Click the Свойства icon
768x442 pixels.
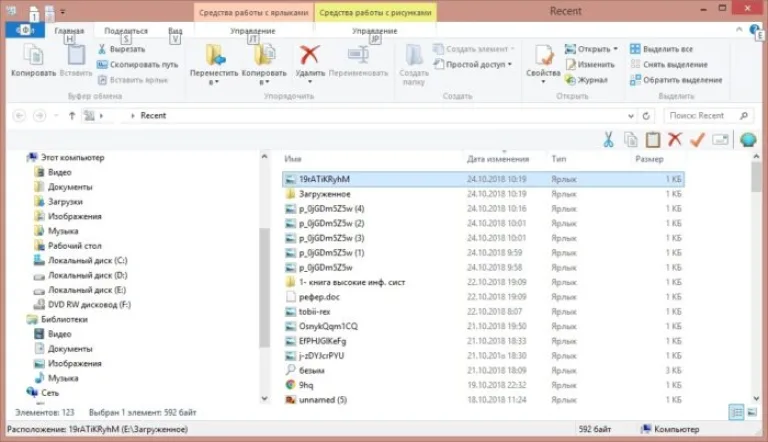543,55
